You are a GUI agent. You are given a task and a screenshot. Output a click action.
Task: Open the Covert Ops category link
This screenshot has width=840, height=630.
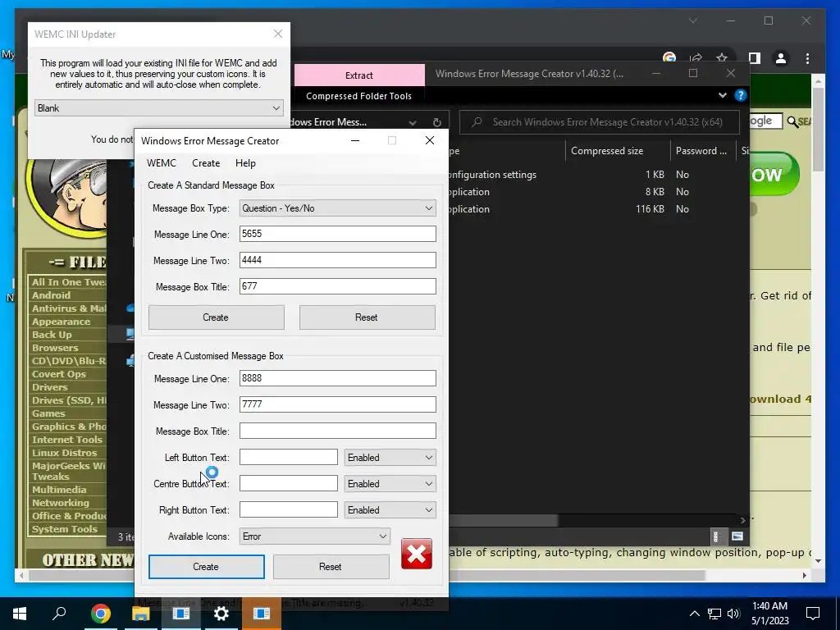[x=58, y=374]
